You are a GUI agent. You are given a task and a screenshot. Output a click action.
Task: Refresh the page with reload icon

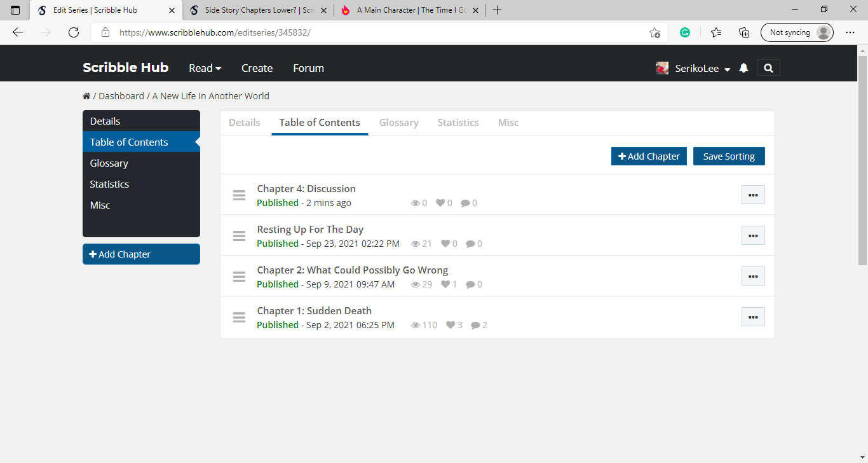[74, 32]
